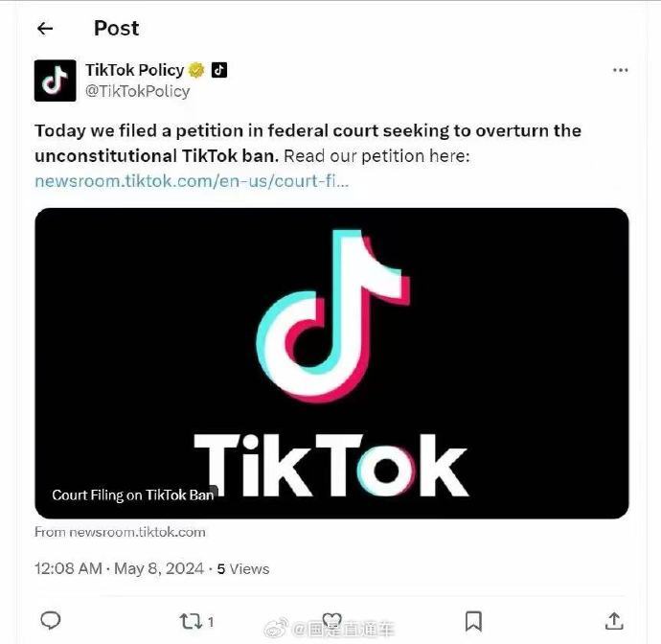Go back using the left arrow

click(44, 29)
